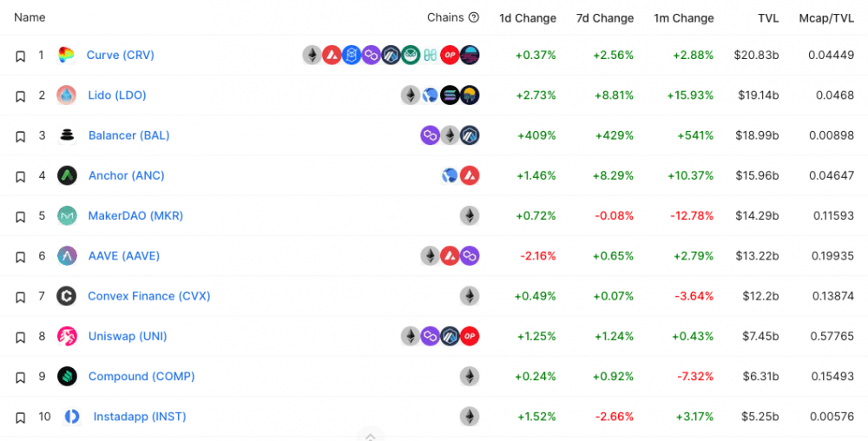The image size is (868, 441).
Task: Click the Chains help question mark icon
Action: coord(473,17)
